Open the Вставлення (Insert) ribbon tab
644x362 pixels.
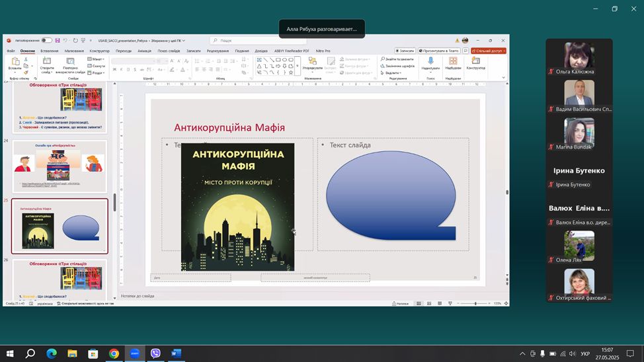tap(49, 51)
